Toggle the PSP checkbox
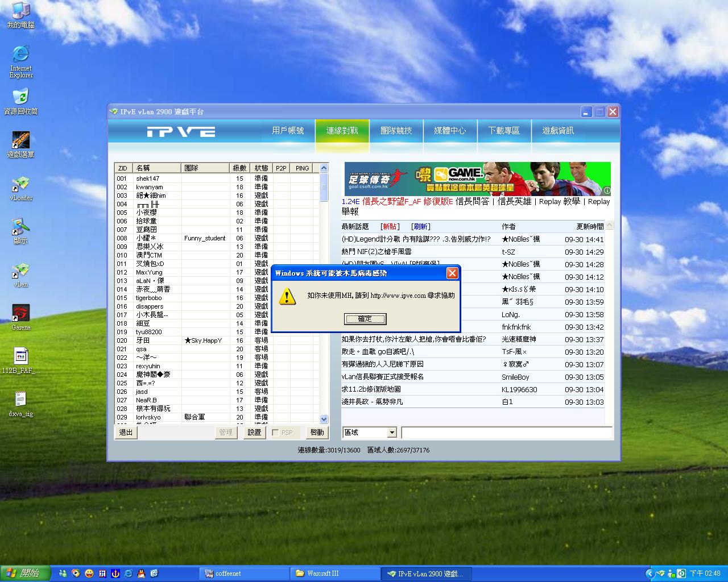This screenshot has width=728, height=582. point(275,433)
